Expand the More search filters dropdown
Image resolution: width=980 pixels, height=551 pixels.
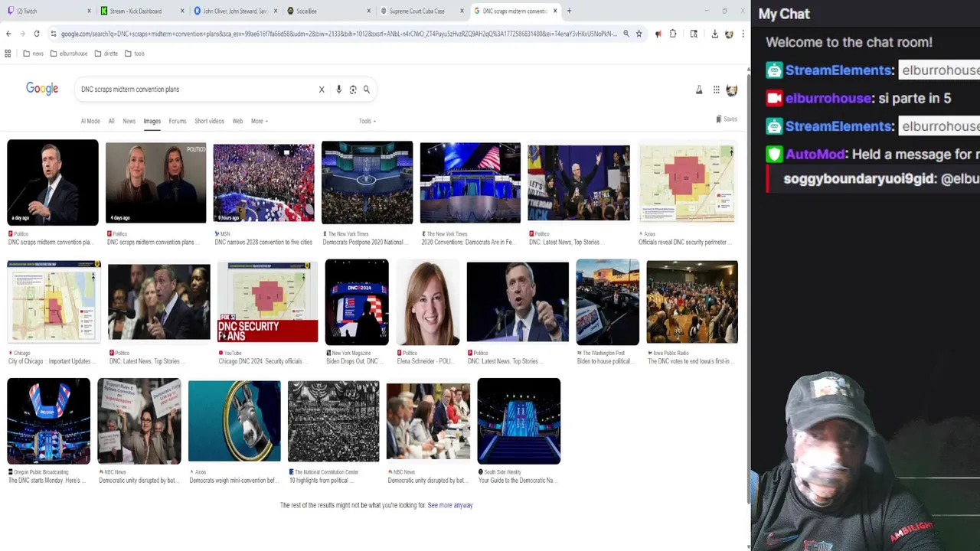(x=259, y=121)
